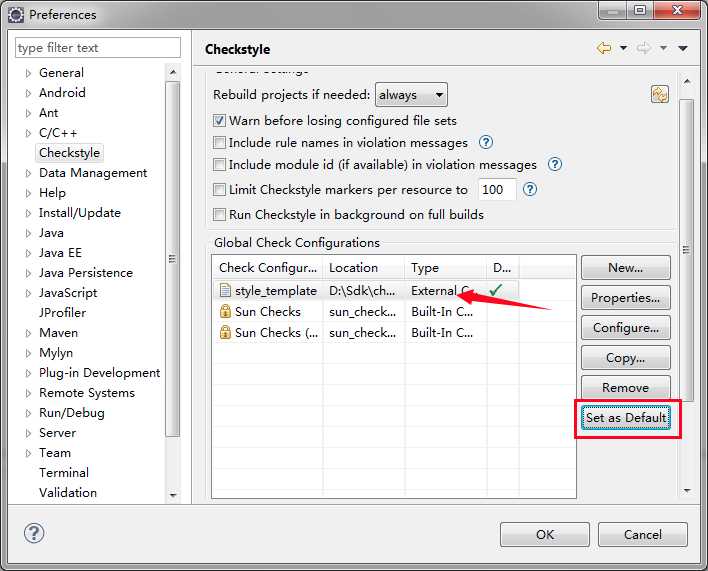Screen dimensions: 708x571
Task: Click help icon for marker limit option
Action: [530, 189]
